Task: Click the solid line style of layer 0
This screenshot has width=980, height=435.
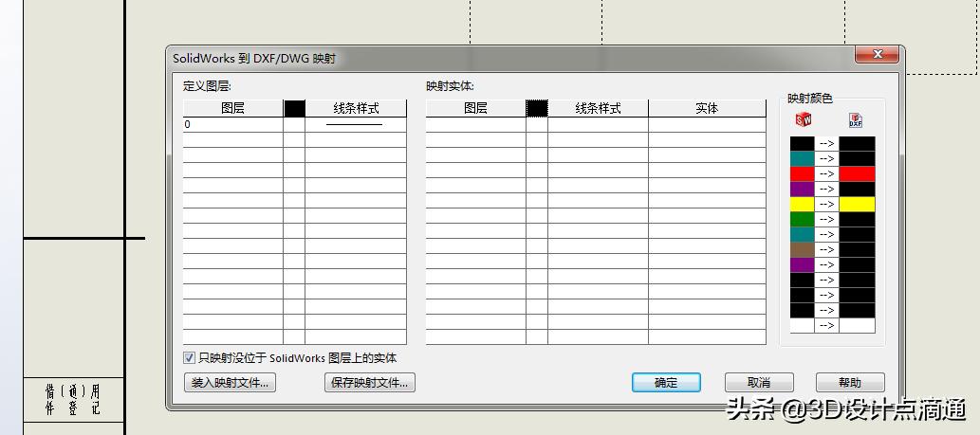Action: pyautogui.click(x=355, y=125)
